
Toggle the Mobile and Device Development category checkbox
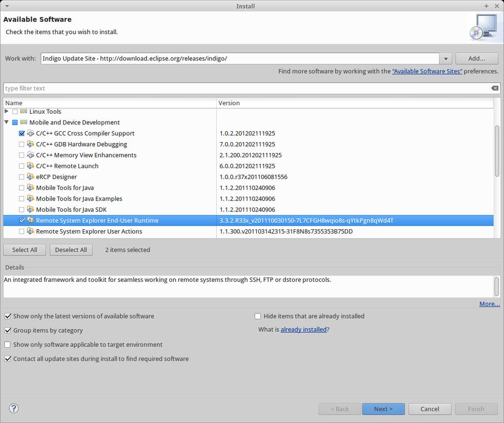tap(15, 122)
